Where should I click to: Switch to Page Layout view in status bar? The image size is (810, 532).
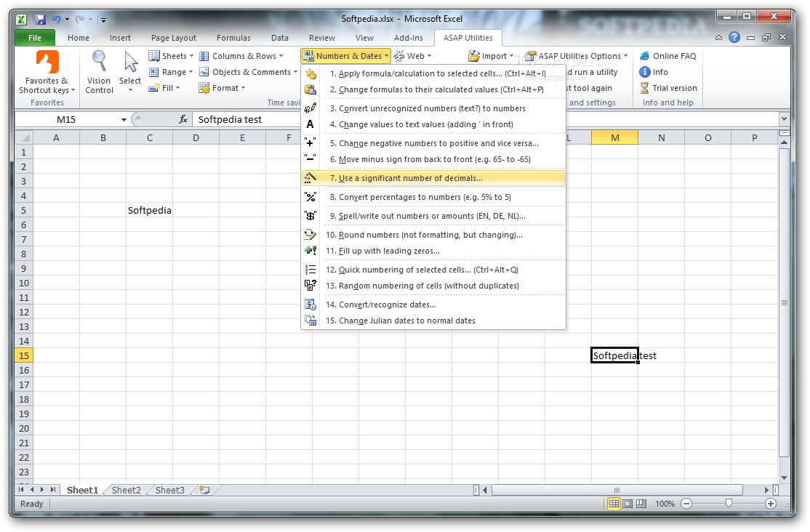tap(627, 504)
